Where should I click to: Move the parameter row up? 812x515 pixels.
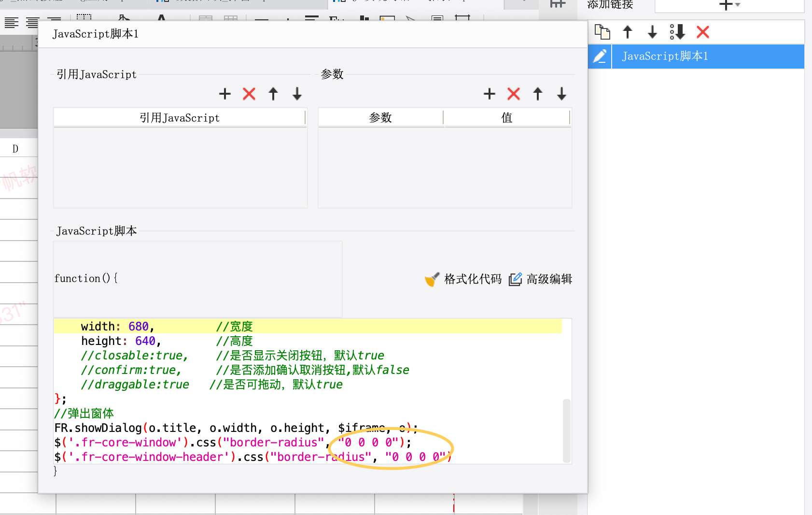pyautogui.click(x=538, y=94)
